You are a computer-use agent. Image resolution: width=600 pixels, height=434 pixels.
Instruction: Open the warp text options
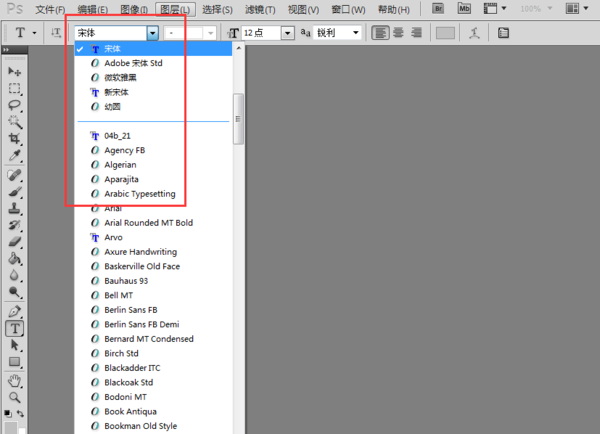474,33
